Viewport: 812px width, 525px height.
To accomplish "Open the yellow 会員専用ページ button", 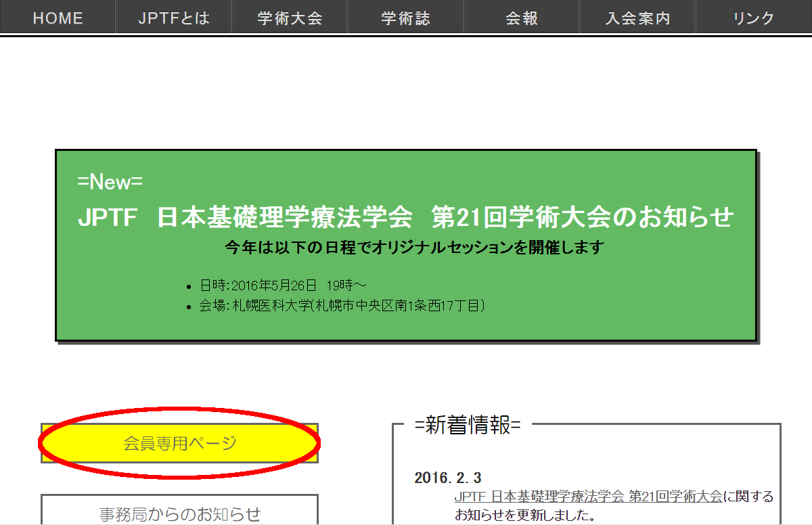I will [x=179, y=444].
